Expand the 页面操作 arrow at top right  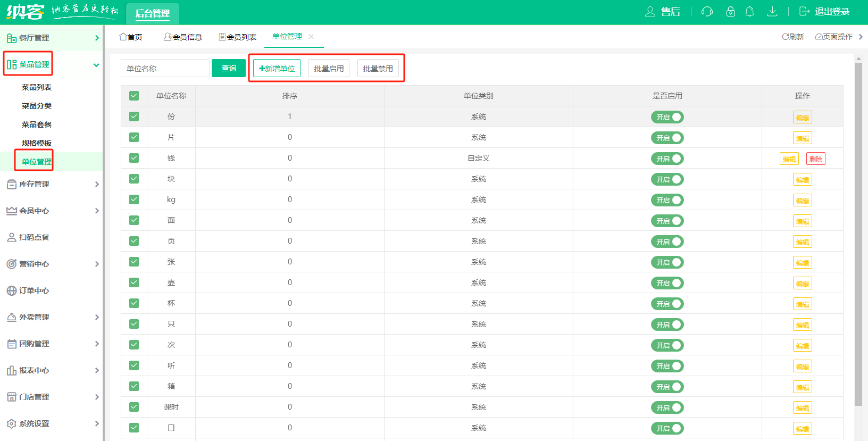click(861, 37)
